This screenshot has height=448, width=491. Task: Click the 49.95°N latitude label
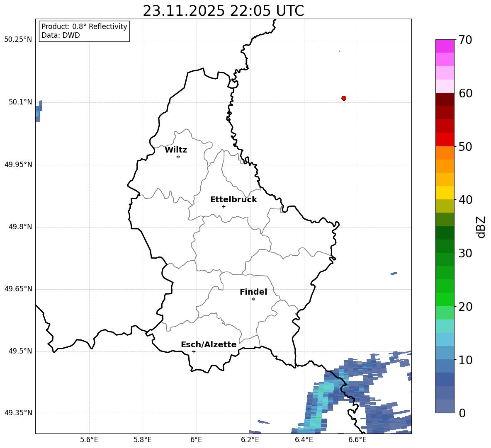point(18,165)
